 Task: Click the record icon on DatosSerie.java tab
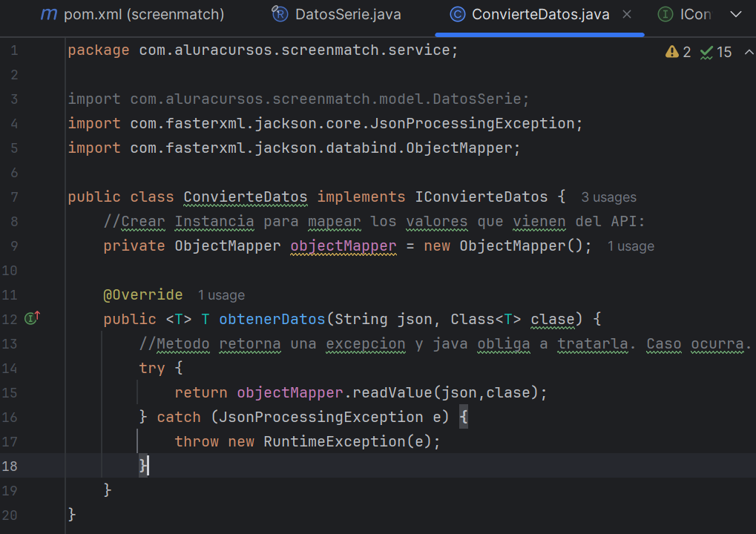[280, 14]
